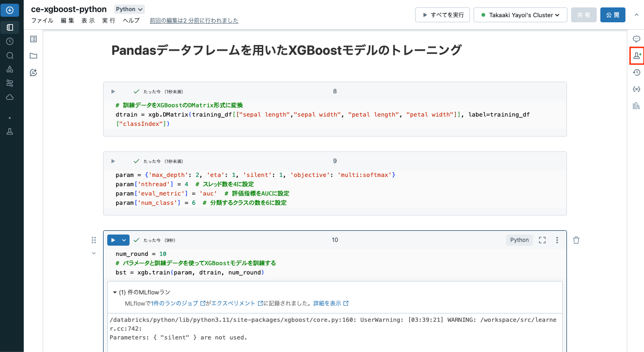Open the table of contents icon

[33, 39]
